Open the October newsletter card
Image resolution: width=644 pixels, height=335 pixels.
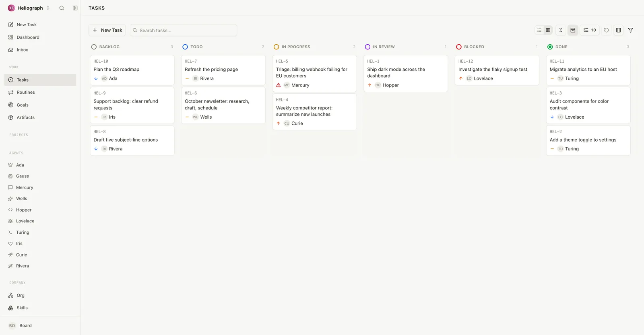tap(223, 105)
